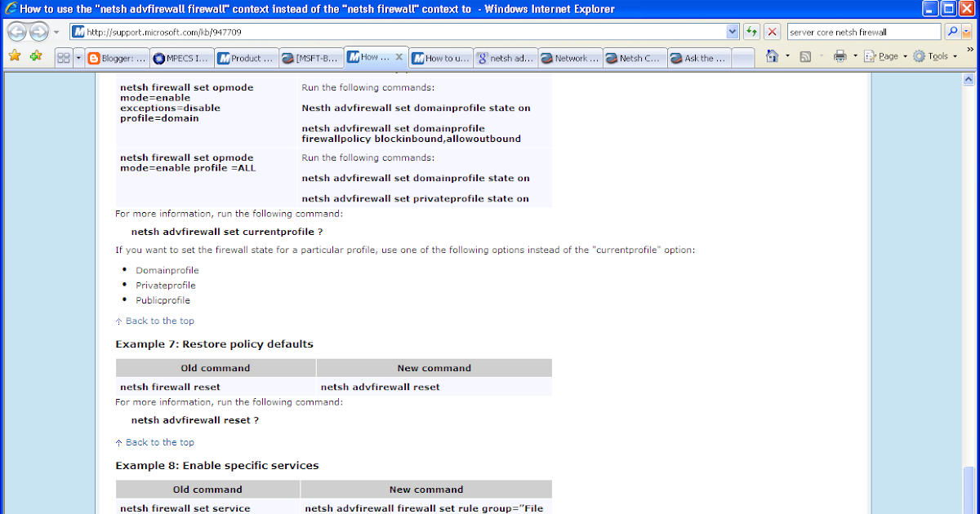Click the Forward navigation arrow
Screen dimensions: 980x514
click(38, 33)
